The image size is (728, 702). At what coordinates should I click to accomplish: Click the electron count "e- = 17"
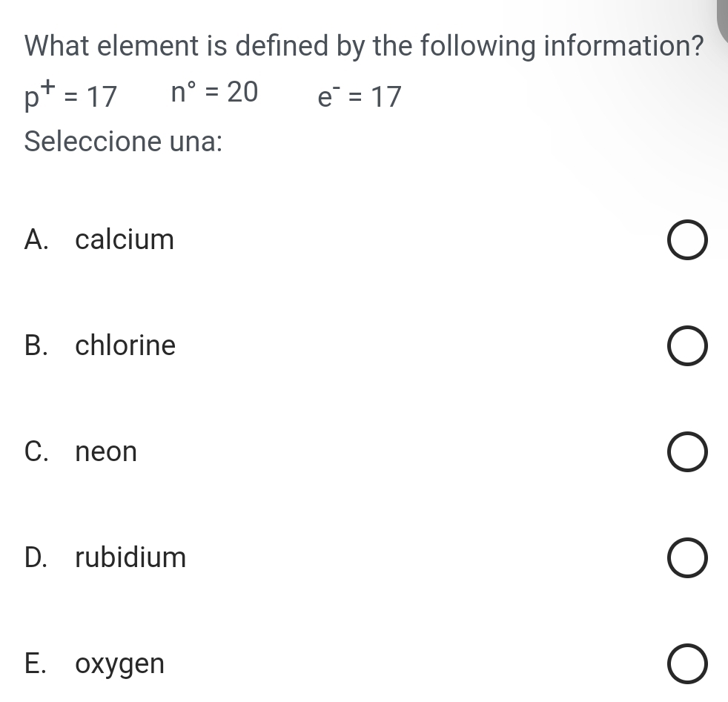[x=359, y=96]
